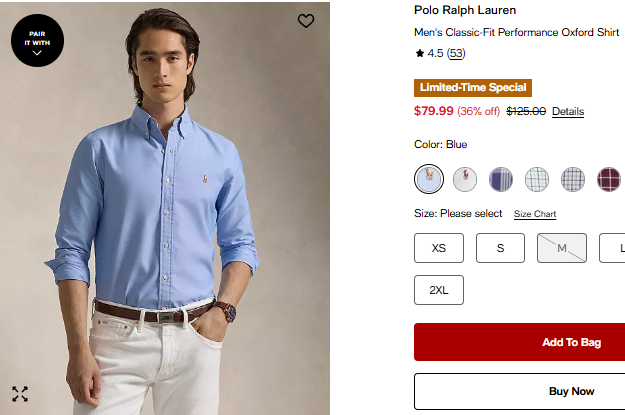Choose size S
Image resolution: width=625 pixels, height=415 pixels.
pos(500,248)
